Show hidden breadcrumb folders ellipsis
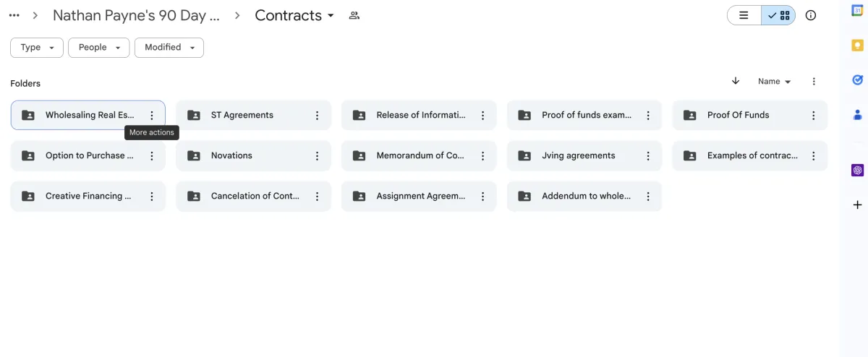 coord(14,15)
